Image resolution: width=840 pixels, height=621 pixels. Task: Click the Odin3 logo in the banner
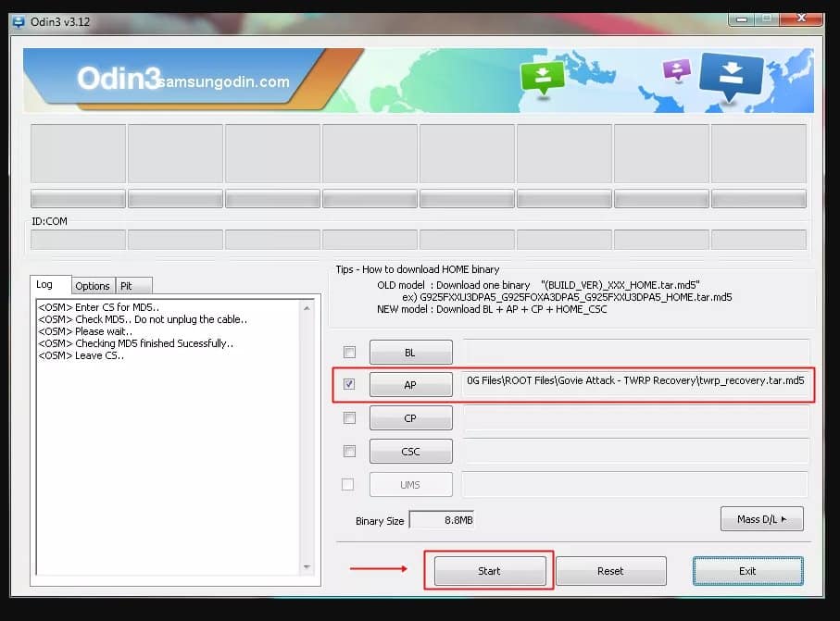(x=119, y=79)
